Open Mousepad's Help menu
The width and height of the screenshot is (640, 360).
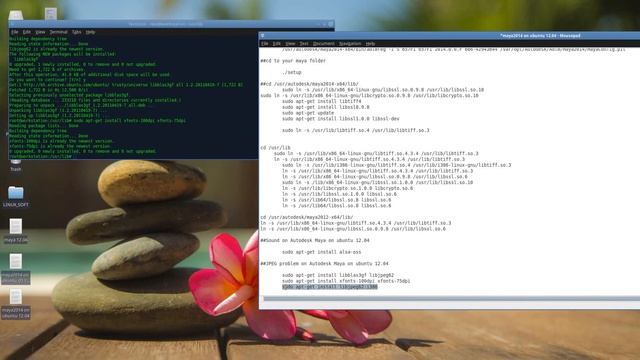point(370,43)
